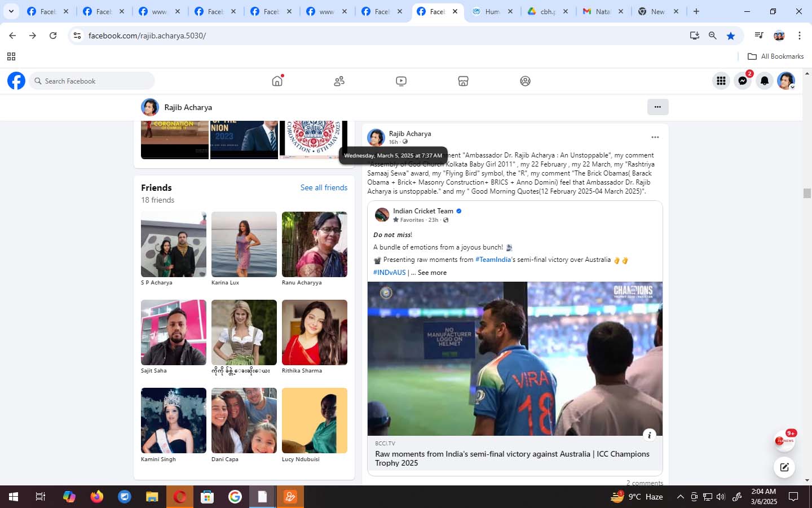Open Ranu Acharyya friend photo

tap(315, 244)
